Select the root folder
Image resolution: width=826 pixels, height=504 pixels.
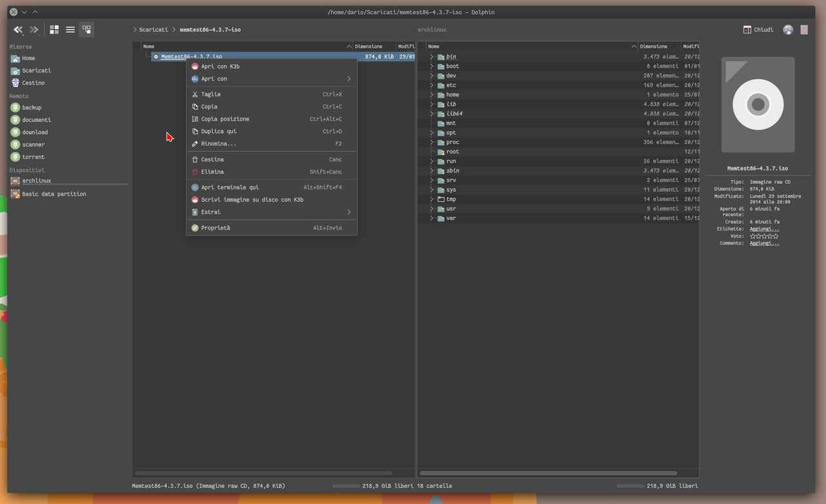coord(452,152)
